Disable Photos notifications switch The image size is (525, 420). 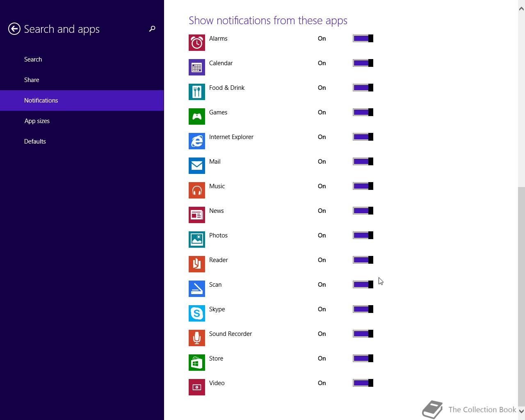(363, 235)
